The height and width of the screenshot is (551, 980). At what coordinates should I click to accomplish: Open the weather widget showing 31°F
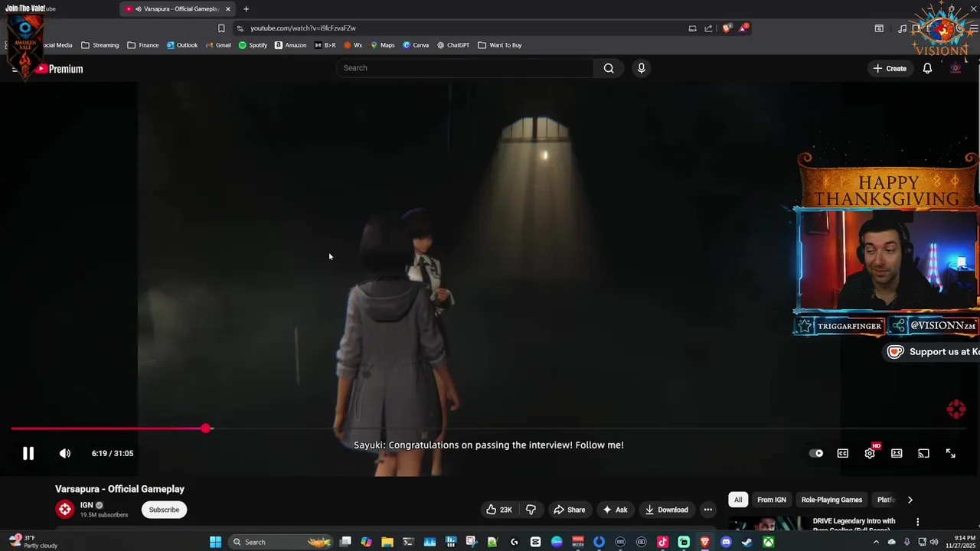click(x=33, y=542)
